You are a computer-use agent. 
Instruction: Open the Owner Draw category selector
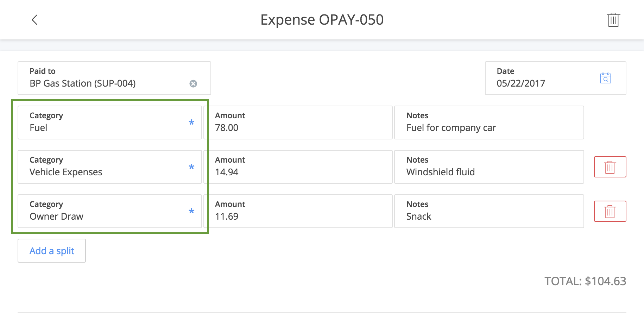110,211
